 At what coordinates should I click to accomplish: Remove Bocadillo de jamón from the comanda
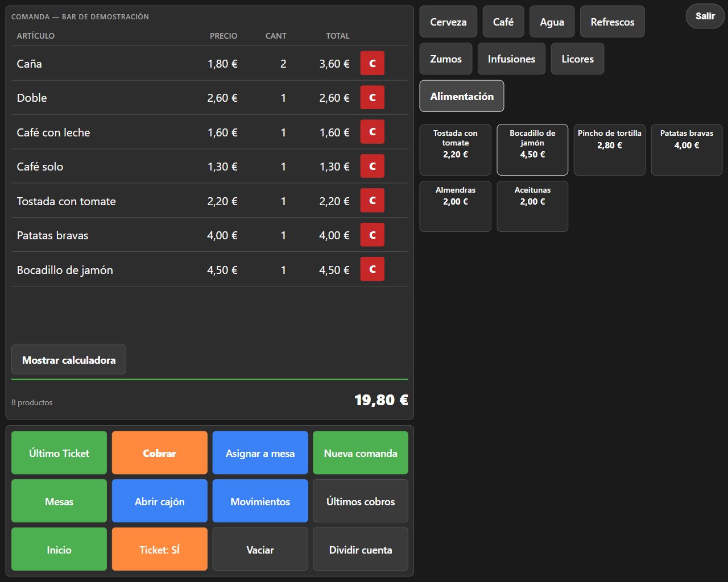click(x=373, y=269)
